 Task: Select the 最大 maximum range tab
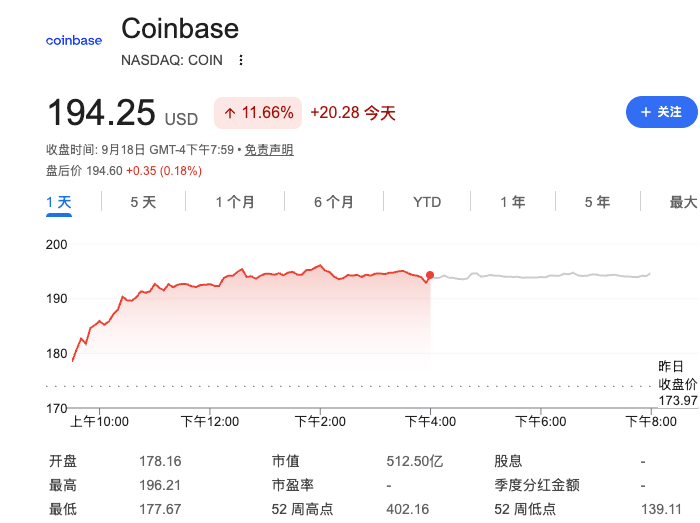[683, 202]
